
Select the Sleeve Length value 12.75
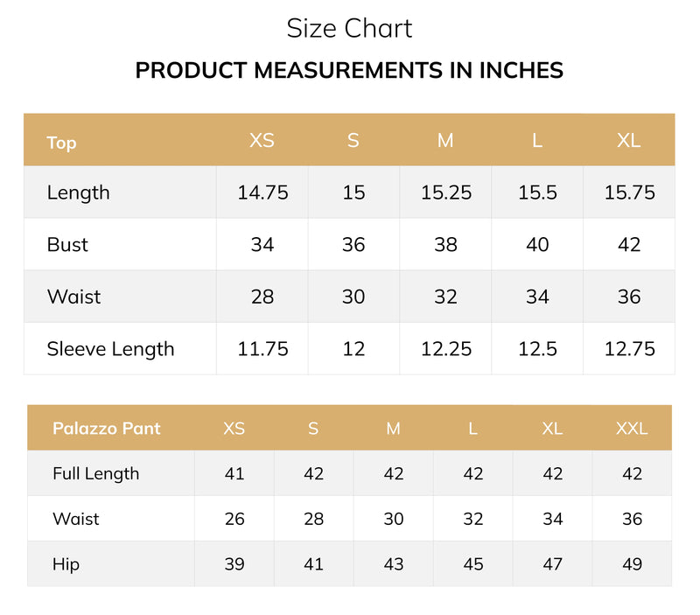click(x=629, y=349)
